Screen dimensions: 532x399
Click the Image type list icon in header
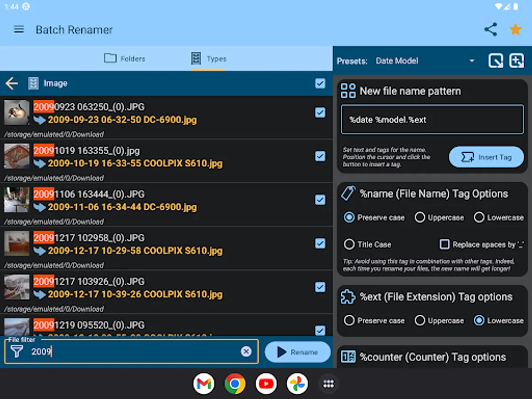[34, 83]
